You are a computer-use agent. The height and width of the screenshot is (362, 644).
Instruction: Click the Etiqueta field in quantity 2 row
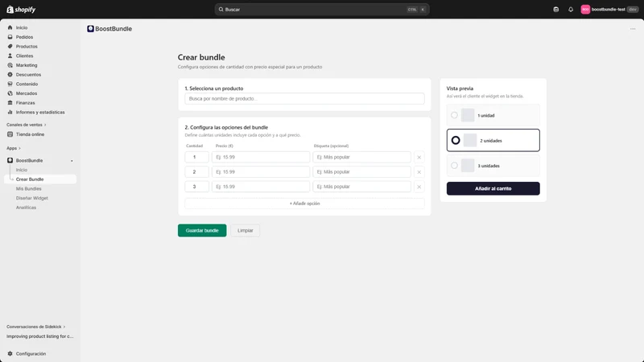[361, 172]
